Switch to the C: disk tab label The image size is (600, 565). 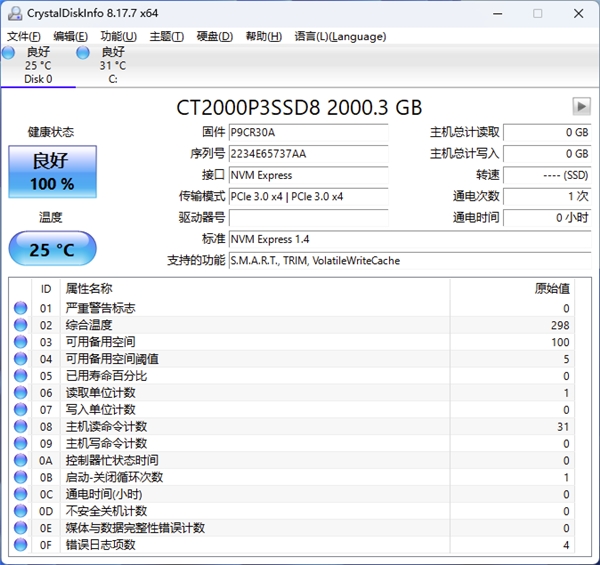[113, 79]
